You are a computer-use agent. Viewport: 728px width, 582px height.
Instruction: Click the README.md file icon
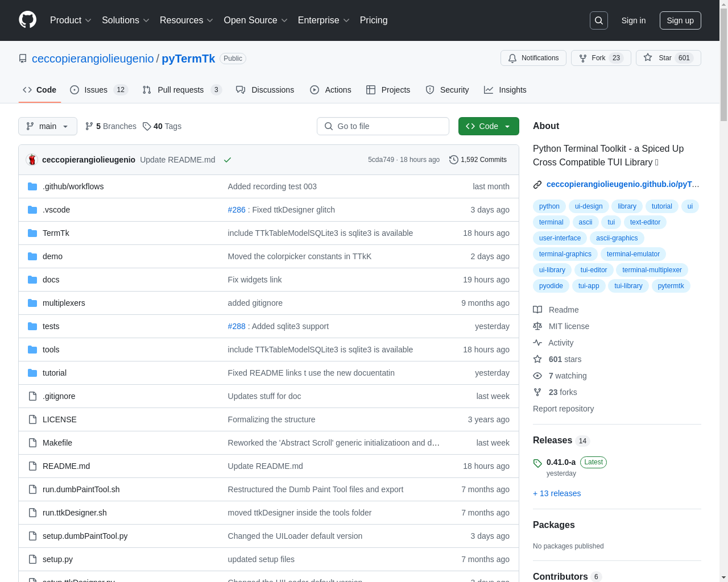pyautogui.click(x=32, y=466)
